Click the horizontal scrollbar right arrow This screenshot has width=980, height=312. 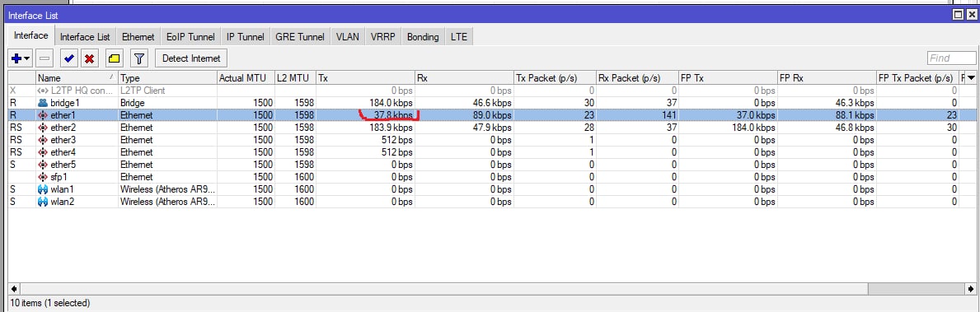click(971, 289)
